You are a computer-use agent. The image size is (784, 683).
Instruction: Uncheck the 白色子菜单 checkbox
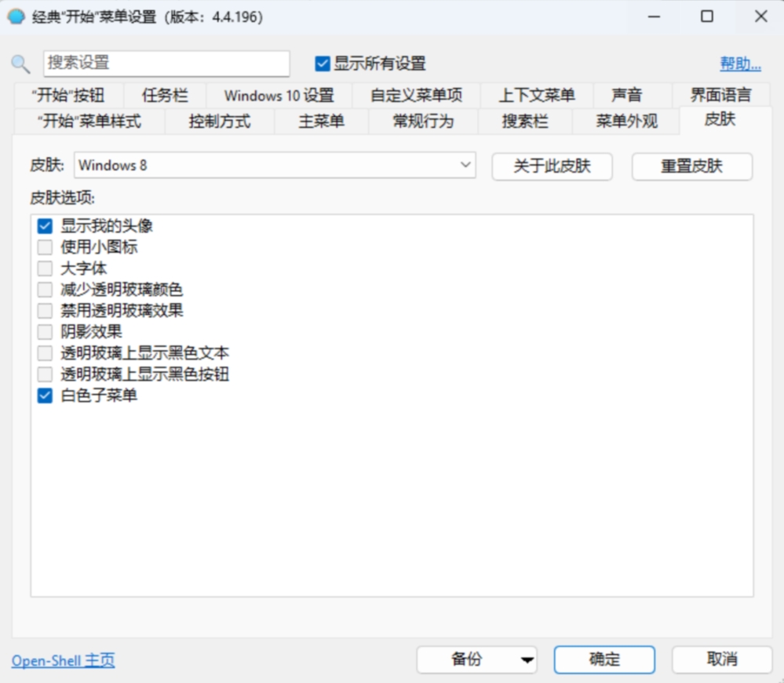click(45, 396)
